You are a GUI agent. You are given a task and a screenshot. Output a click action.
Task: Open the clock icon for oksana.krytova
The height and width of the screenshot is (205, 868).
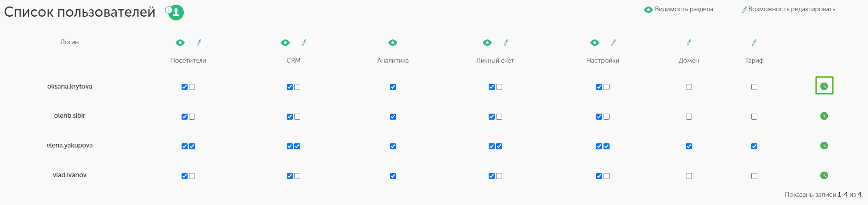coord(824,86)
